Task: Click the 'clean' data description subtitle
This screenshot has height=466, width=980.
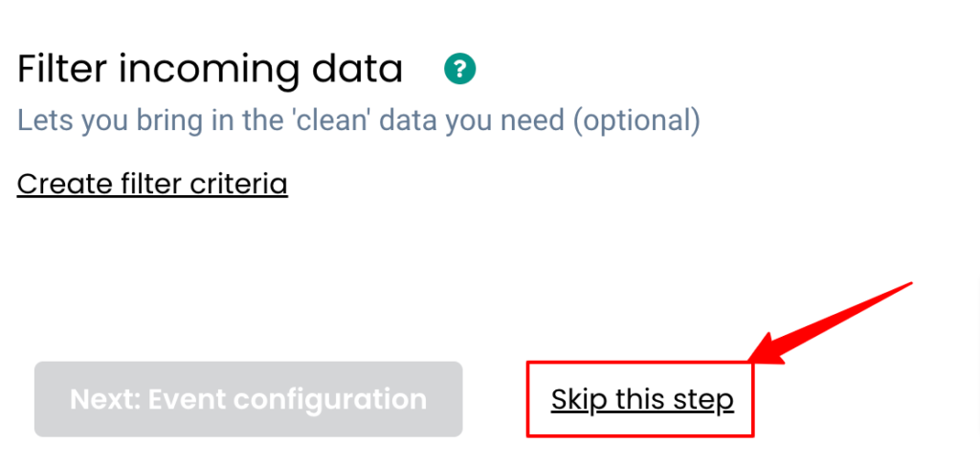Action: [x=359, y=122]
